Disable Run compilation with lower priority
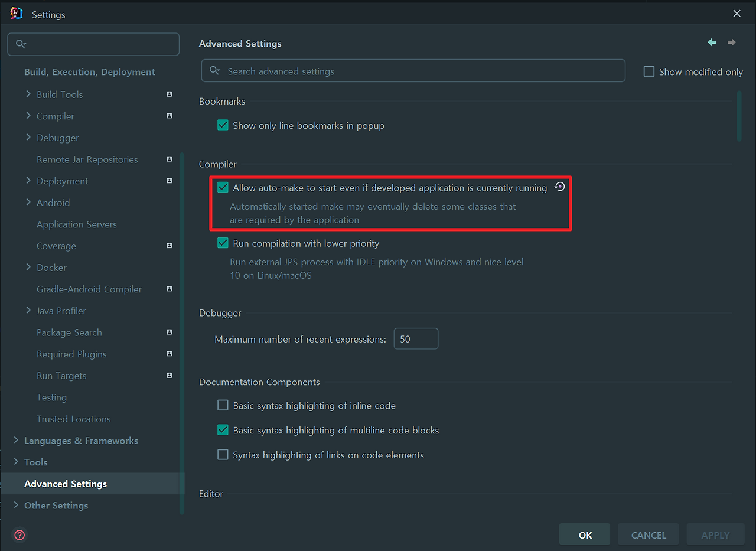The height and width of the screenshot is (551, 756). click(223, 243)
